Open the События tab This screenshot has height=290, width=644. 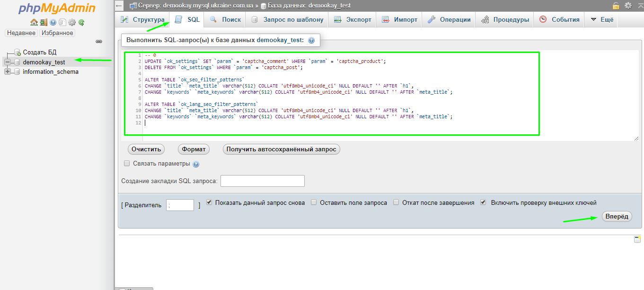point(559,20)
